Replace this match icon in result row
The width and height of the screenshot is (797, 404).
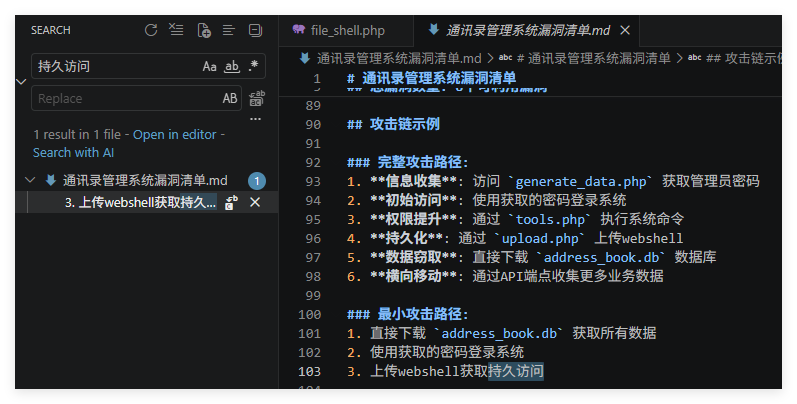point(231,202)
